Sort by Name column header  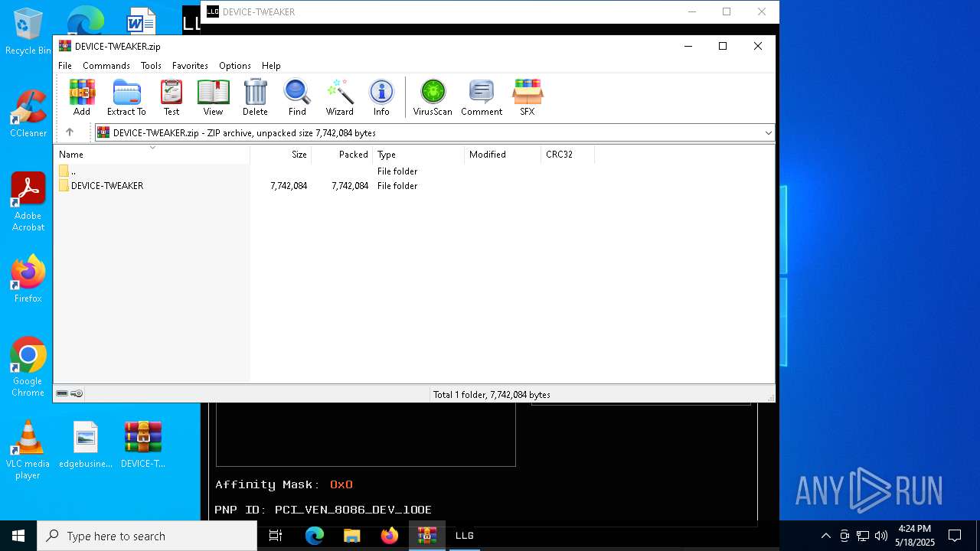pyautogui.click(x=152, y=155)
